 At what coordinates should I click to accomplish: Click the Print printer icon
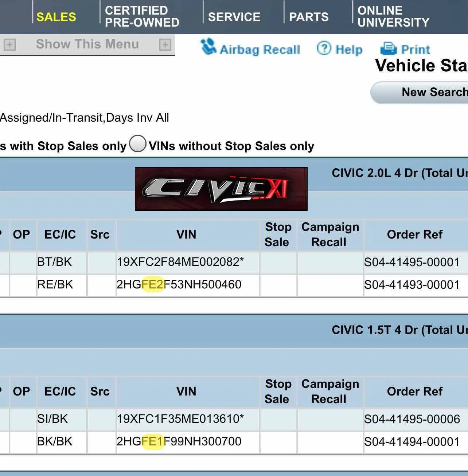point(388,48)
